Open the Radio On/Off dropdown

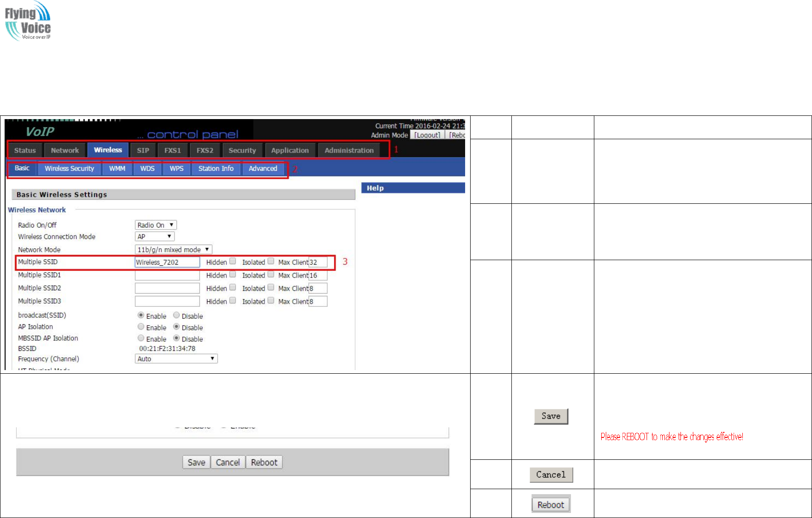[x=156, y=225]
